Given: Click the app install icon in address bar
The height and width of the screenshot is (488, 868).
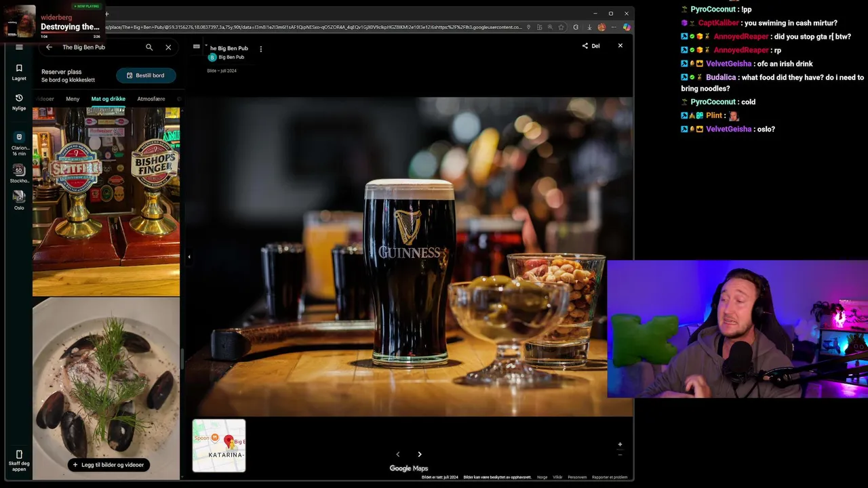Looking at the screenshot, I should [539, 27].
